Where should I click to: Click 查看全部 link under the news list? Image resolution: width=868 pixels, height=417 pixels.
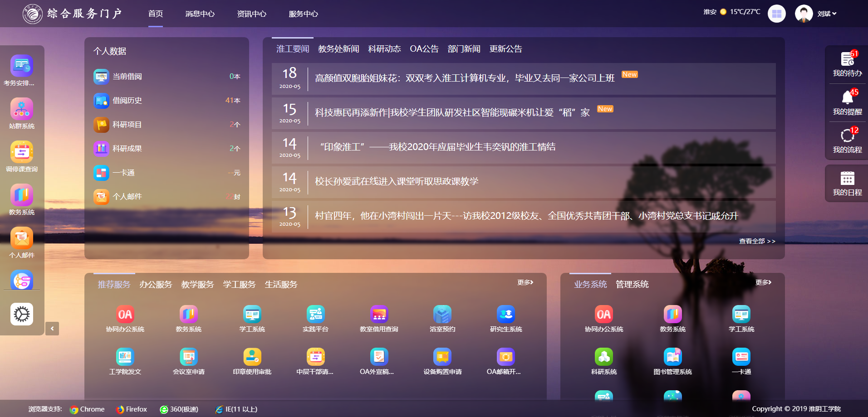tap(757, 241)
